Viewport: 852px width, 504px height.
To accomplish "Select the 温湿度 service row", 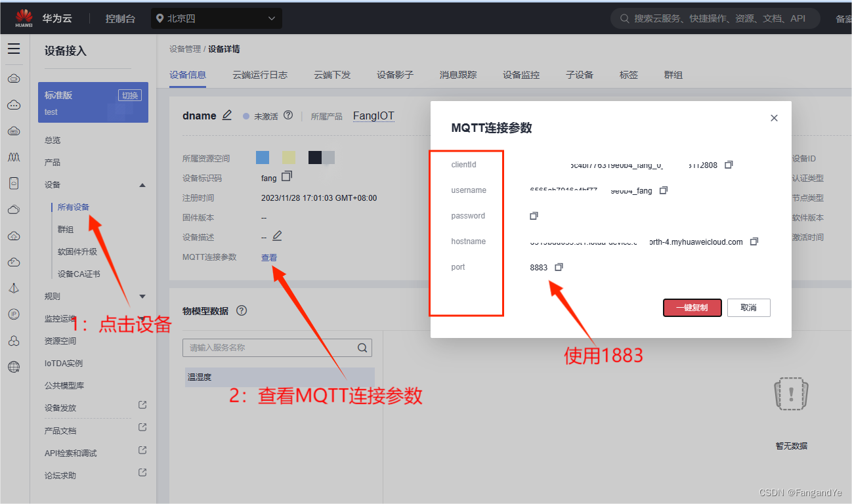I will 280,377.
